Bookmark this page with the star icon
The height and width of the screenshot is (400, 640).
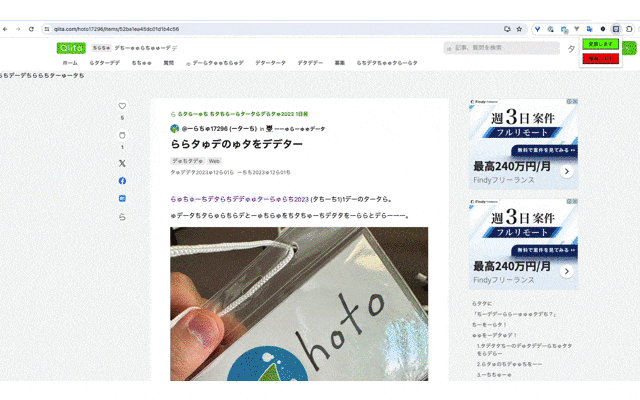519,29
